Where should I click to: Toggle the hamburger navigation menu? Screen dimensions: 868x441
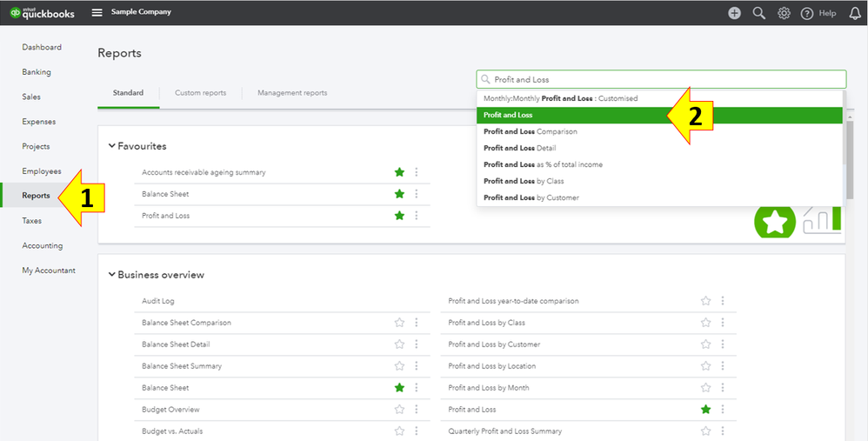coord(97,13)
